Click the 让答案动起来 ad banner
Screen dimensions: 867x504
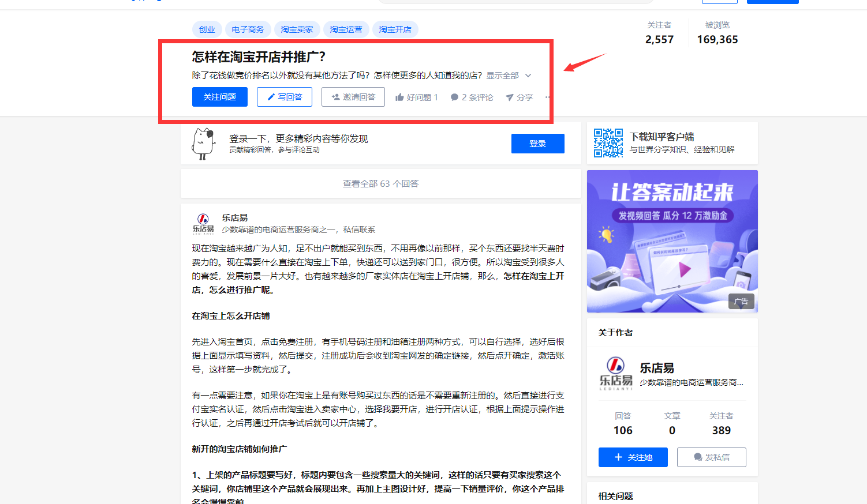pyautogui.click(x=672, y=241)
